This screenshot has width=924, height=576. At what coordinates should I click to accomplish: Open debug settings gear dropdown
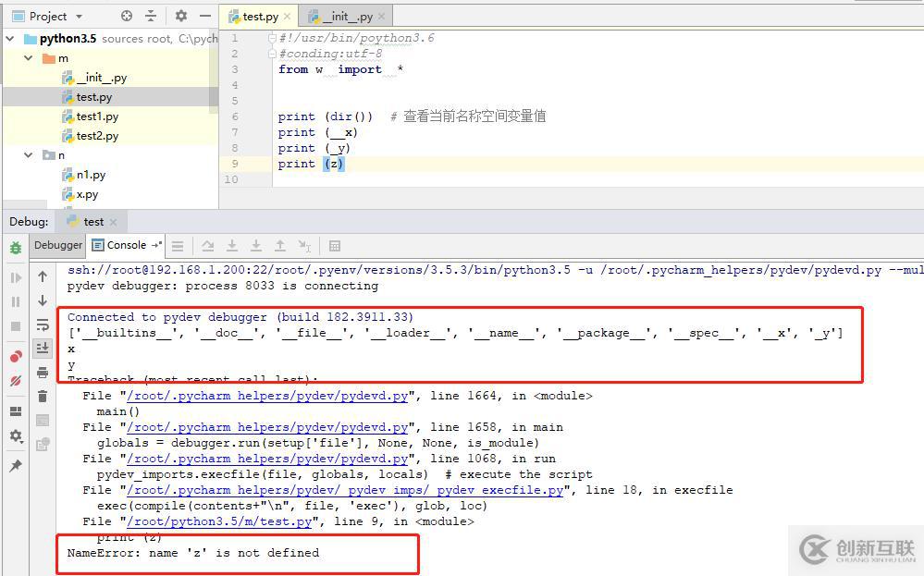click(16, 435)
